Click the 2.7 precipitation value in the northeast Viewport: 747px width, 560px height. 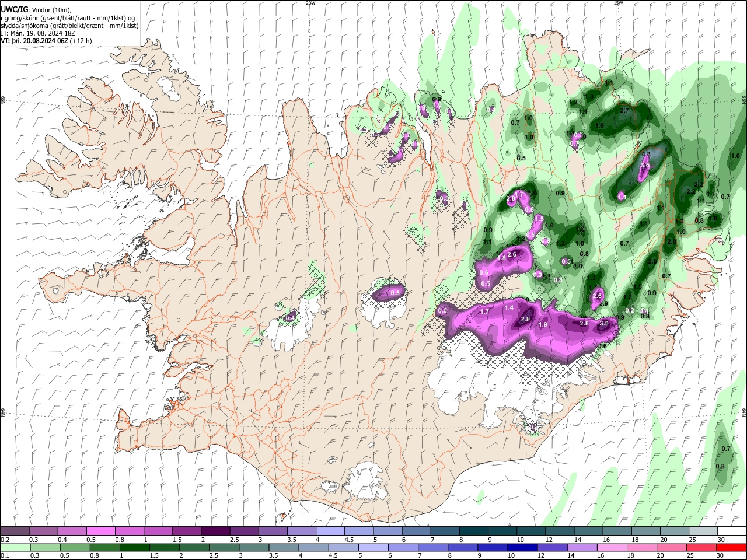pyautogui.click(x=624, y=110)
